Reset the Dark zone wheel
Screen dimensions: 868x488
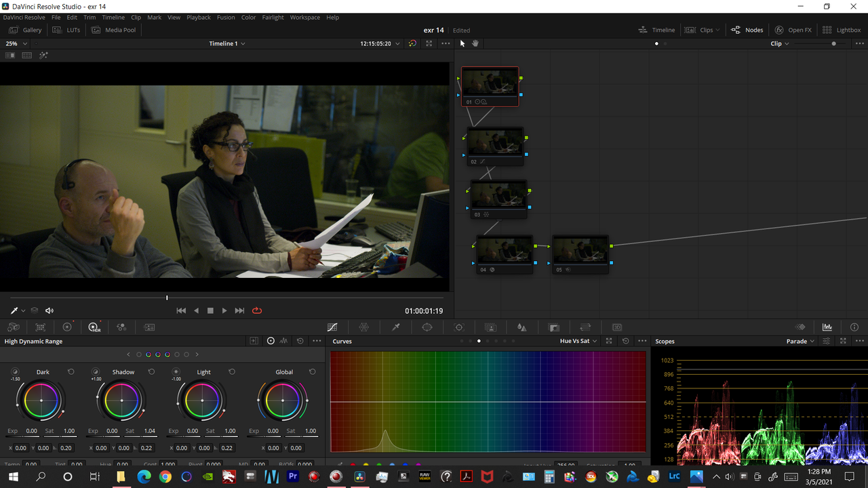pos(71,372)
